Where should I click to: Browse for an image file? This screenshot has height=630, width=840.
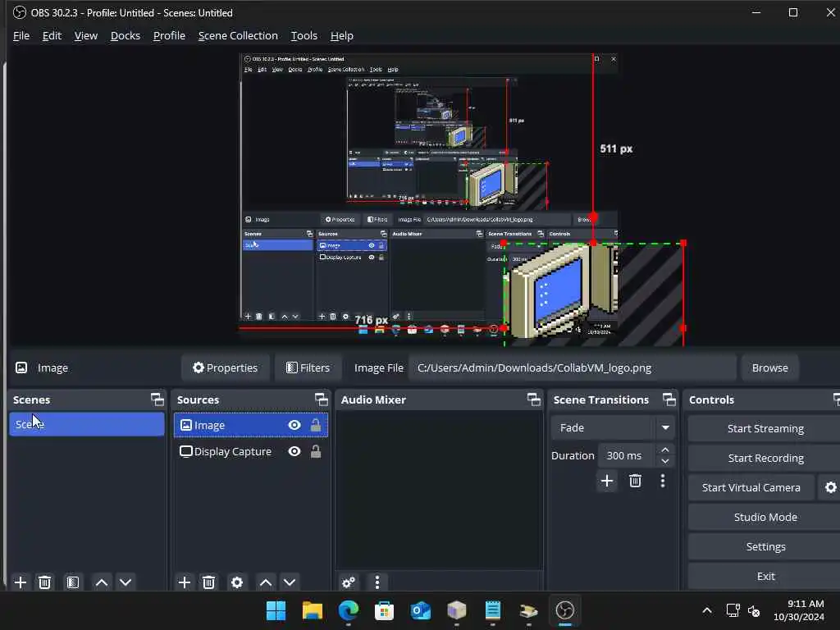(x=769, y=368)
